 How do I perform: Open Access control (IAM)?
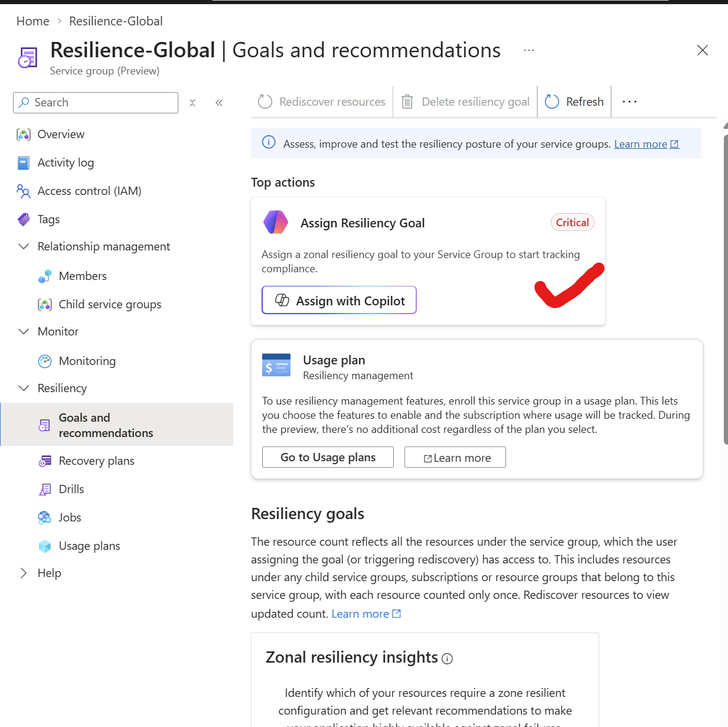click(89, 191)
